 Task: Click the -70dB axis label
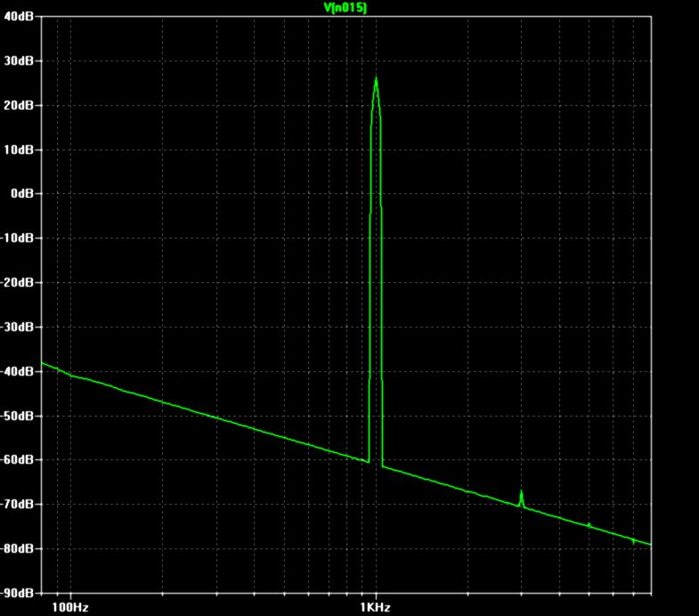click(17, 504)
